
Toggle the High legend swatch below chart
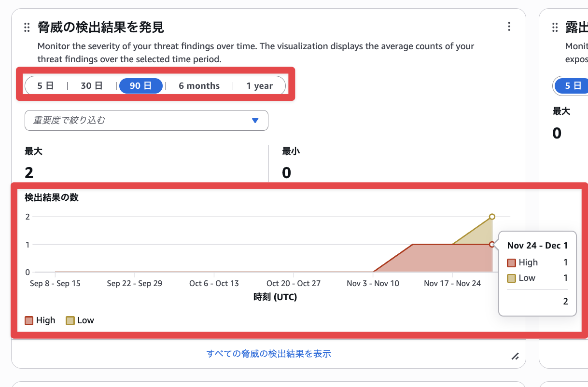click(x=29, y=320)
